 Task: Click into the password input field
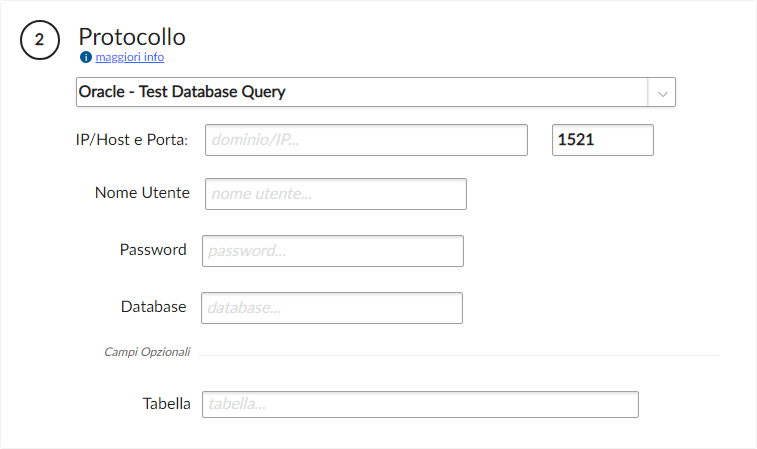332,251
